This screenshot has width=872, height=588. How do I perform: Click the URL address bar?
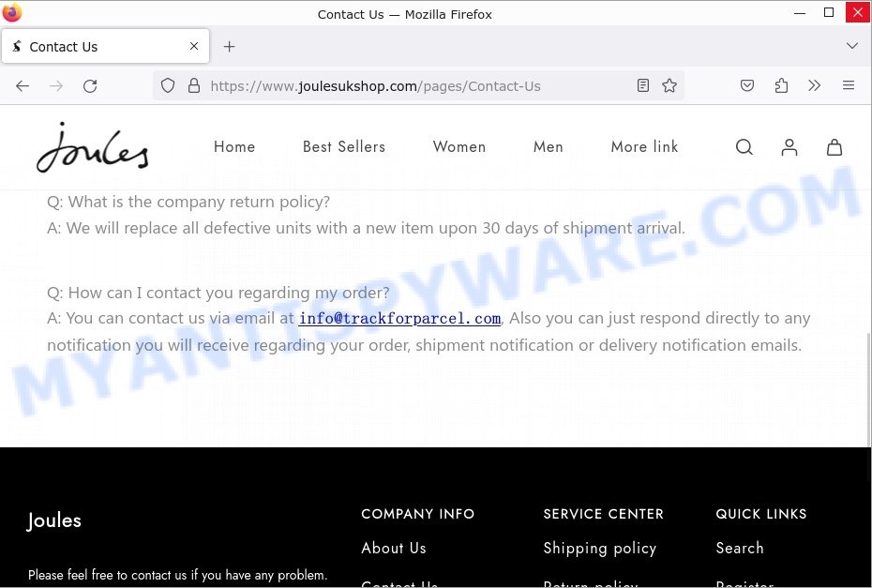(x=419, y=85)
